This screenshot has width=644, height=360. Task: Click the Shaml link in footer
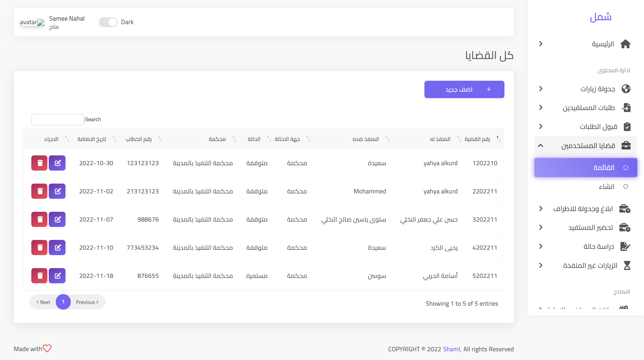pos(452,349)
